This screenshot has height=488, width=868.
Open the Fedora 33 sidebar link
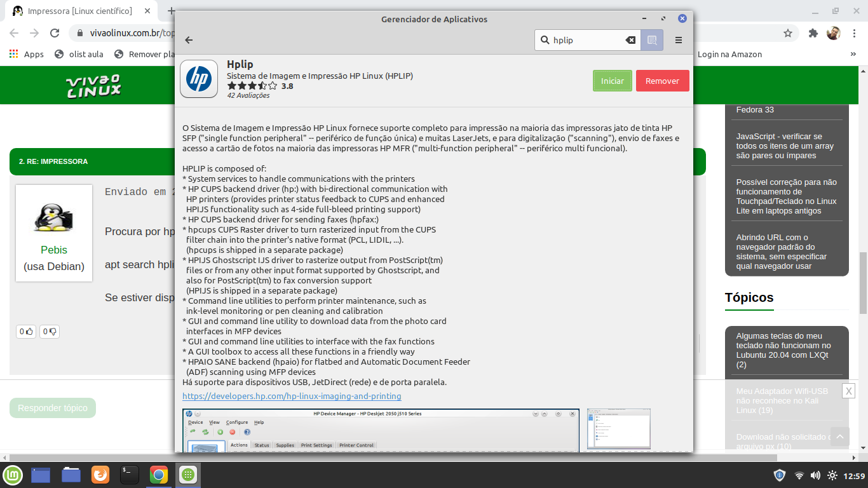(755, 109)
